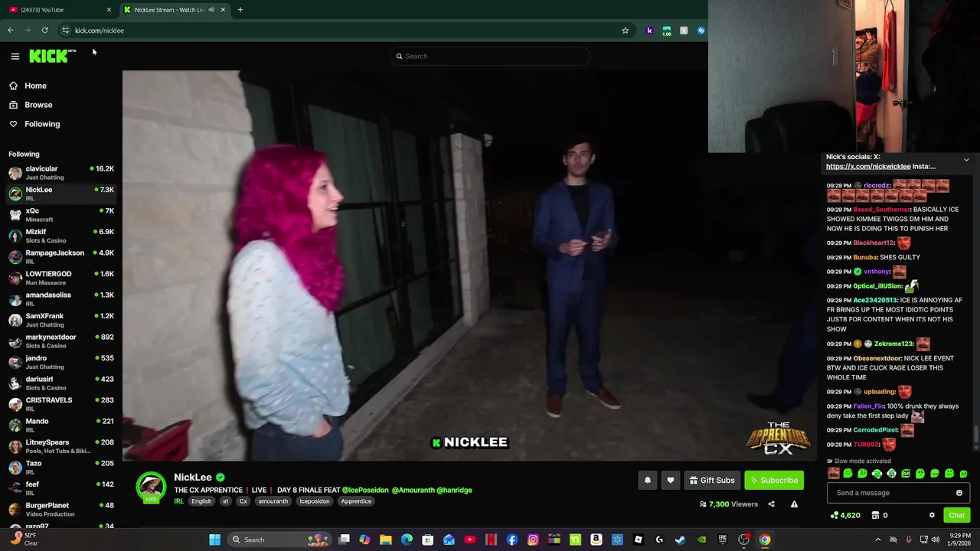The height and width of the screenshot is (551, 980).
Task: Toggle stream notification bell
Action: pos(648,480)
